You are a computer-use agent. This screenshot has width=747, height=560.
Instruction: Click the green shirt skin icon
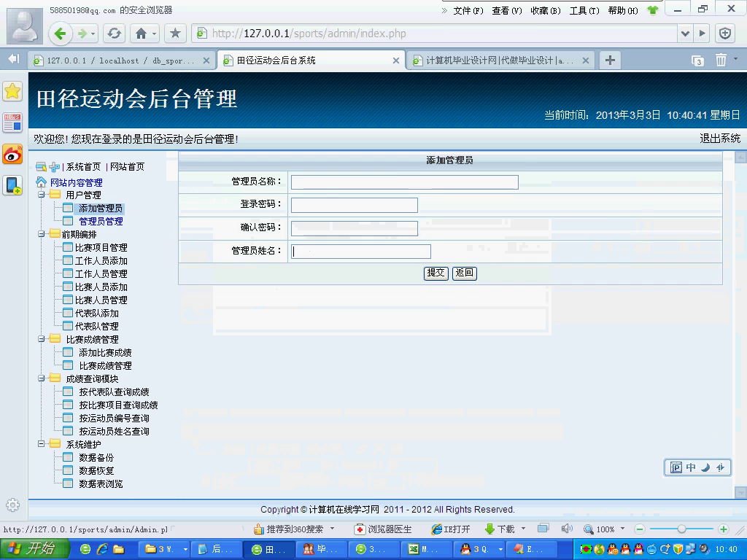pyautogui.click(x=653, y=10)
